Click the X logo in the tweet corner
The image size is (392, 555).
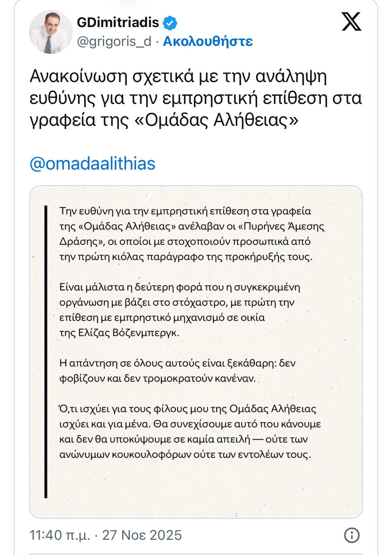click(x=351, y=22)
